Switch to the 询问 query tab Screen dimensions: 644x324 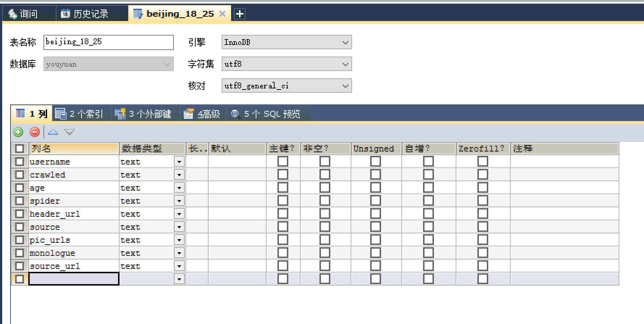pos(24,14)
